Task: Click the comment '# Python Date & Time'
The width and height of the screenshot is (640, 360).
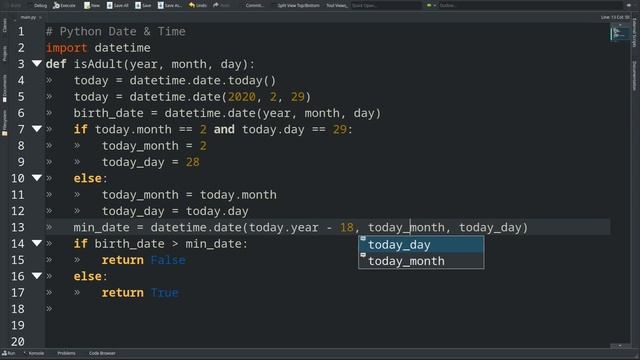Action: 116,31
